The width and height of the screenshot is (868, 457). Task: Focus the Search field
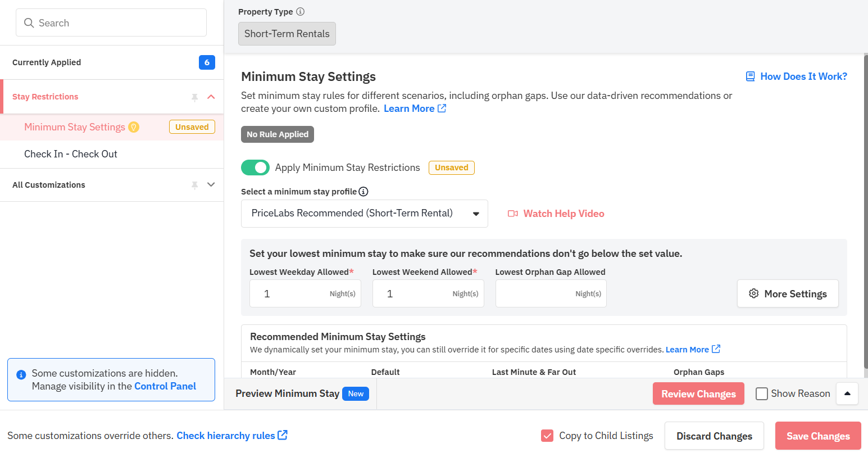point(111,22)
